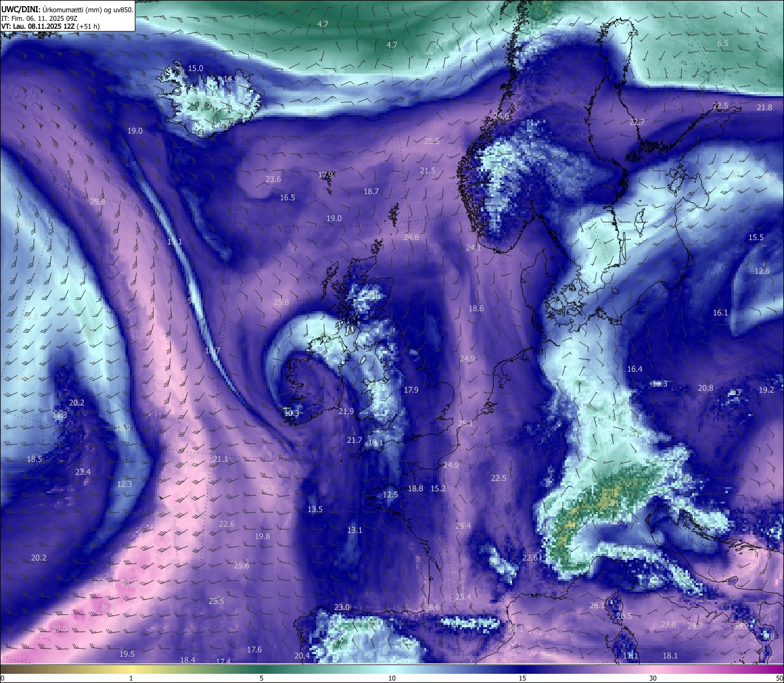Click the 21.5 value on the map
Image resolution: width=784 pixels, height=683 pixels.
[x=428, y=171]
